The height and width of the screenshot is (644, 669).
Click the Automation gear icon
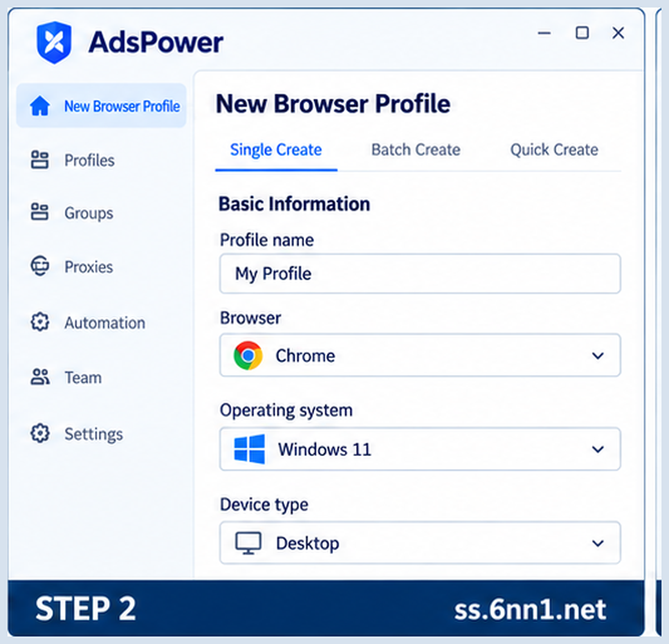pos(40,322)
